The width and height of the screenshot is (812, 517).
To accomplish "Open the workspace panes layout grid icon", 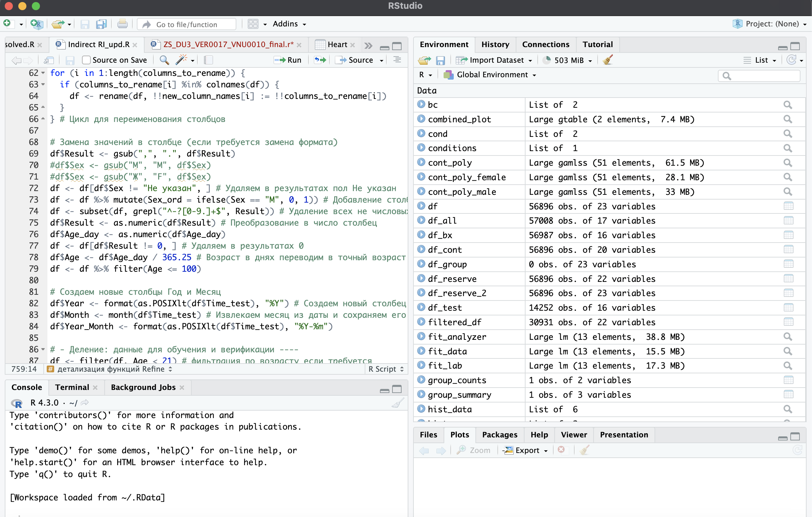I will coord(253,24).
